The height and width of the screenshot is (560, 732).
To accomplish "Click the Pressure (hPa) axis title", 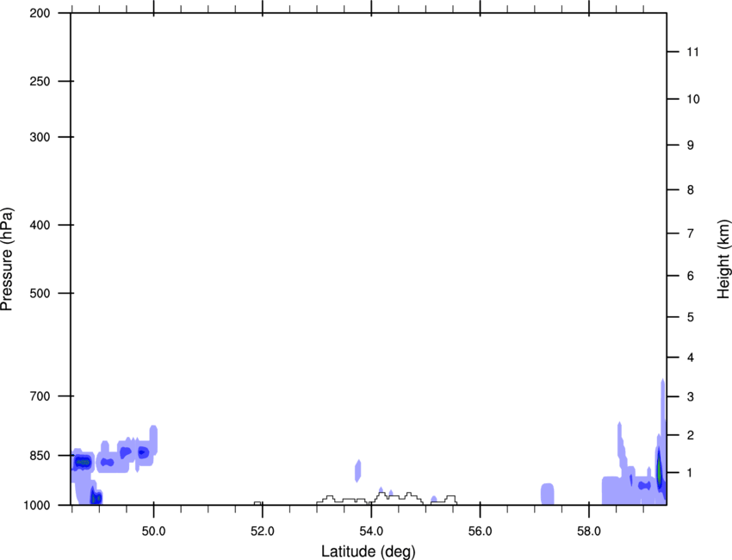I will [x=7, y=259].
